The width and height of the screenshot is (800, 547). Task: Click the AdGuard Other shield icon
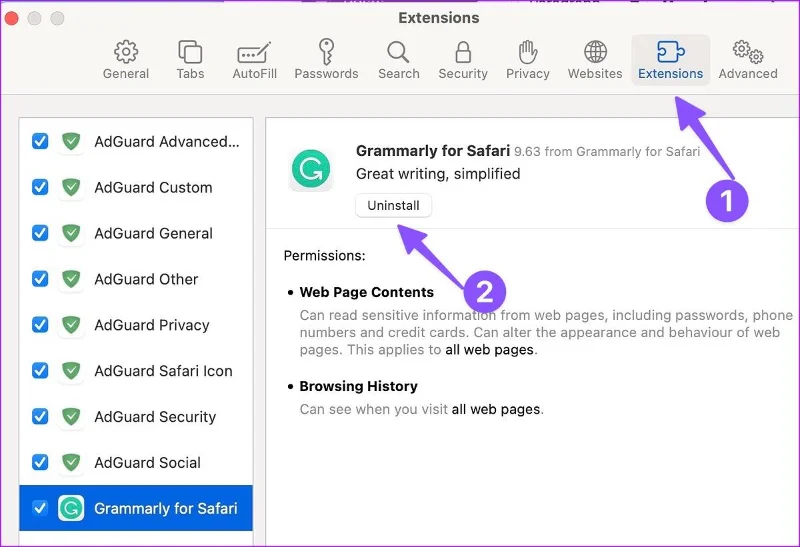[x=71, y=279]
